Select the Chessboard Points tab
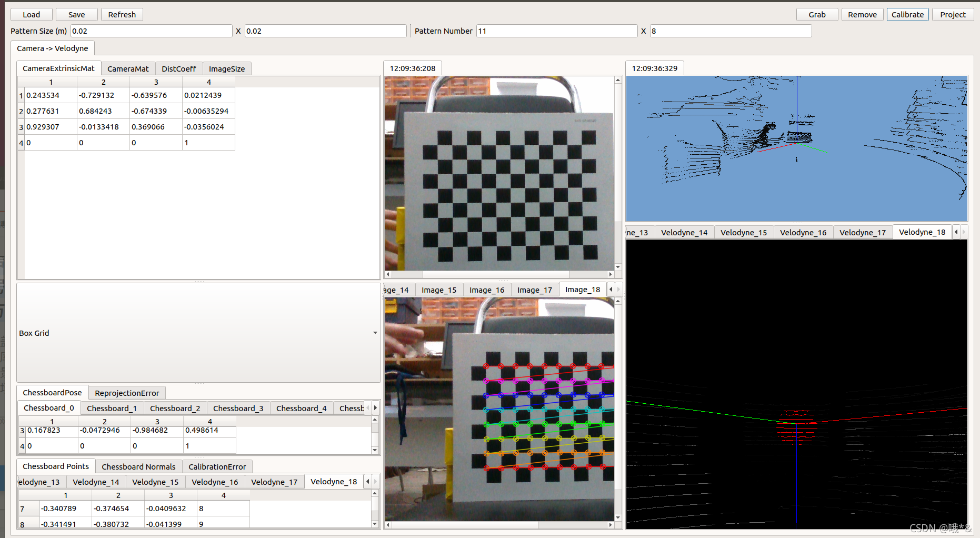Viewport: 980px width, 538px height. point(56,466)
